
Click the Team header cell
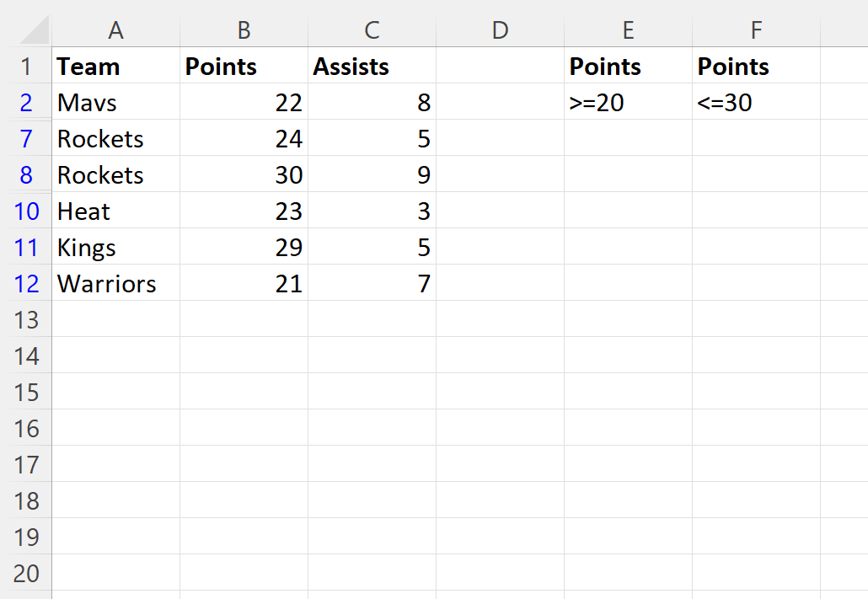pos(115,67)
